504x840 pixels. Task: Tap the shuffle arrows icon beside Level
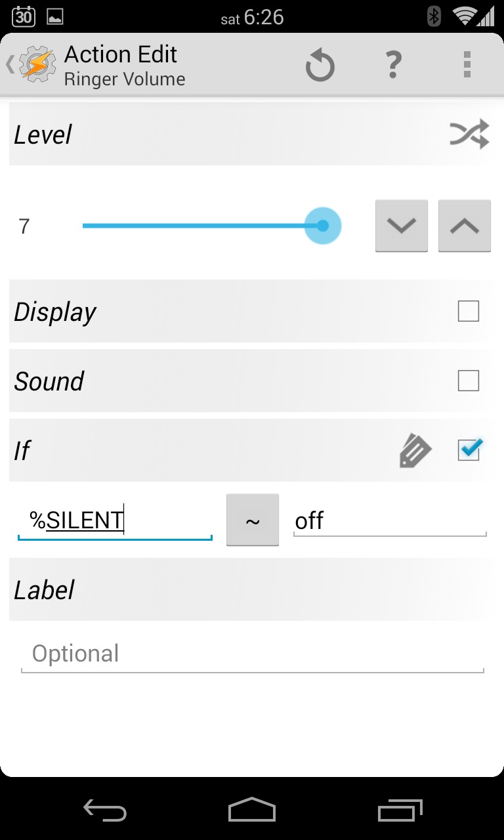469,134
